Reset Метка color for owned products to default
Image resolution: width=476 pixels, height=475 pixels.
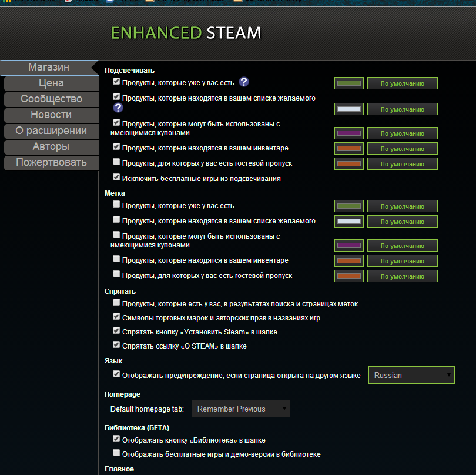click(x=402, y=206)
